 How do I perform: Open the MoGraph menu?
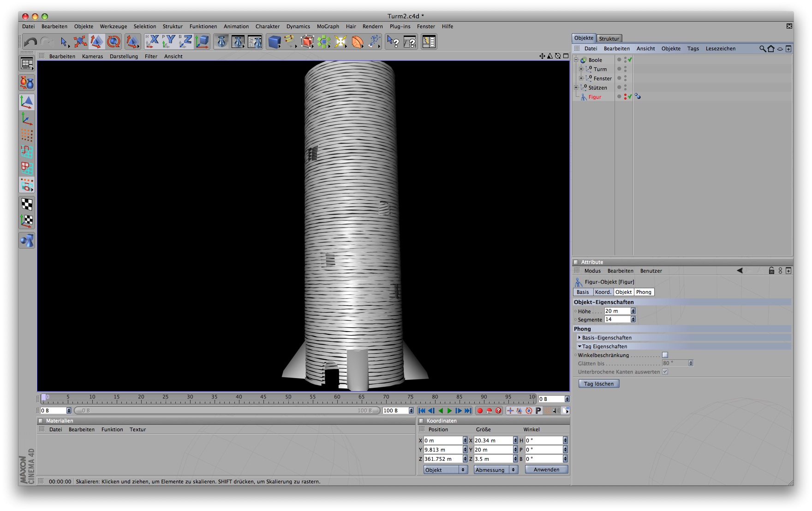pyautogui.click(x=328, y=26)
